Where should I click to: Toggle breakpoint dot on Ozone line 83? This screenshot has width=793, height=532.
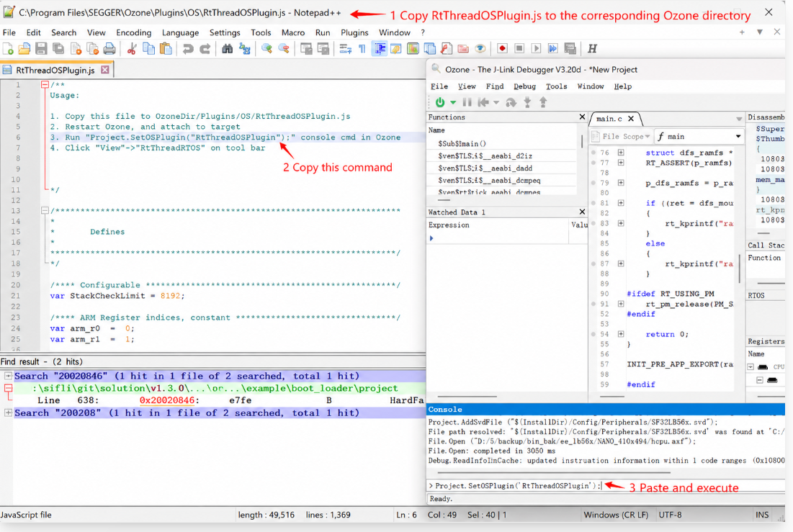tap(593, 223)
